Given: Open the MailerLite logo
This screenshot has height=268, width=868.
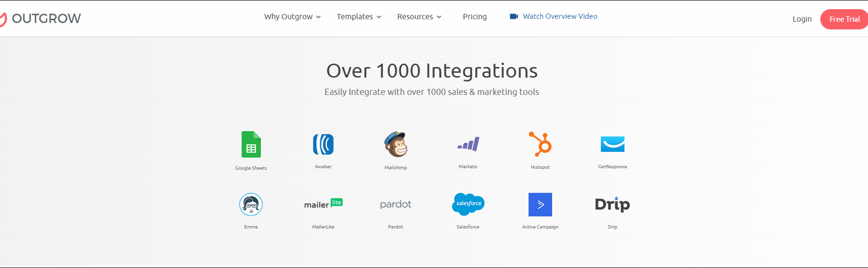Looking at the screenshot, I should pyautogui.click(x=323, y=204).
